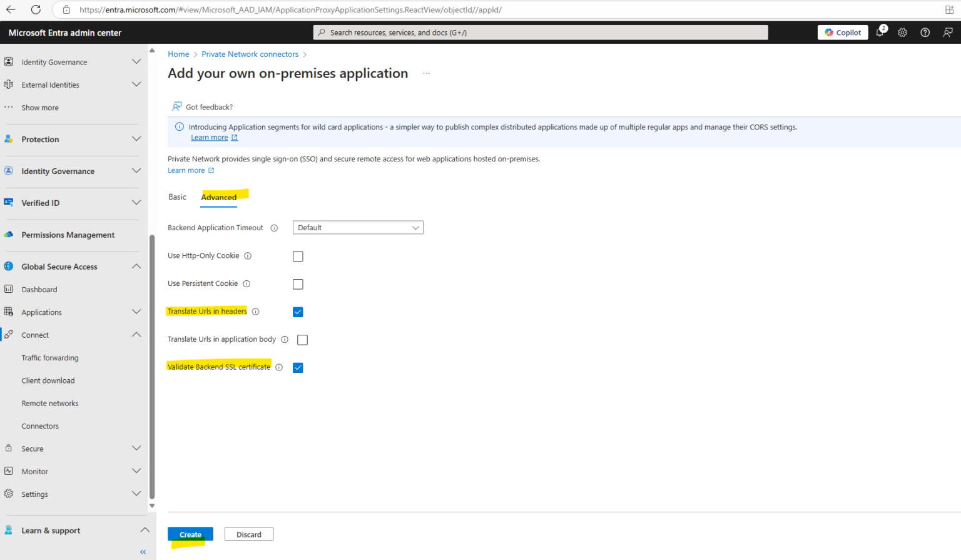Enable the Use Http-Only Cookie checkbox
The image size is (961, 560).
[x=298, y=256]
